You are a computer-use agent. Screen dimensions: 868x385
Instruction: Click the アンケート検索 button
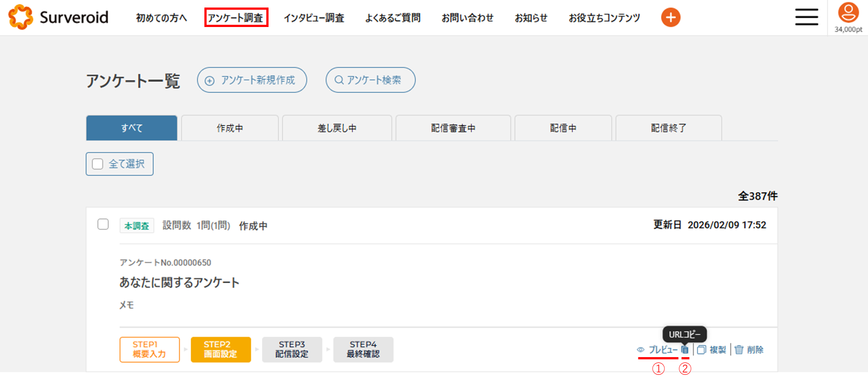click(370, 80)
